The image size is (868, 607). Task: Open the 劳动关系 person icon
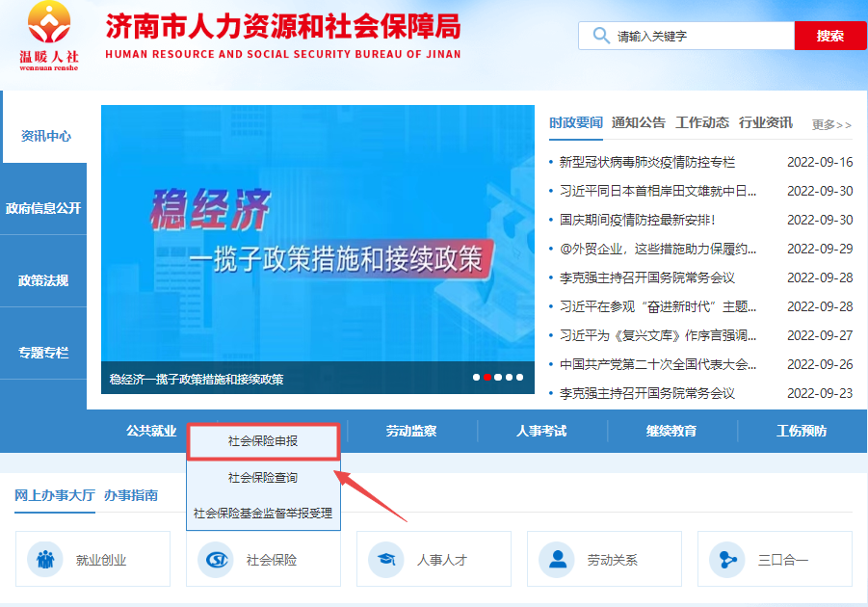(556, 559)
